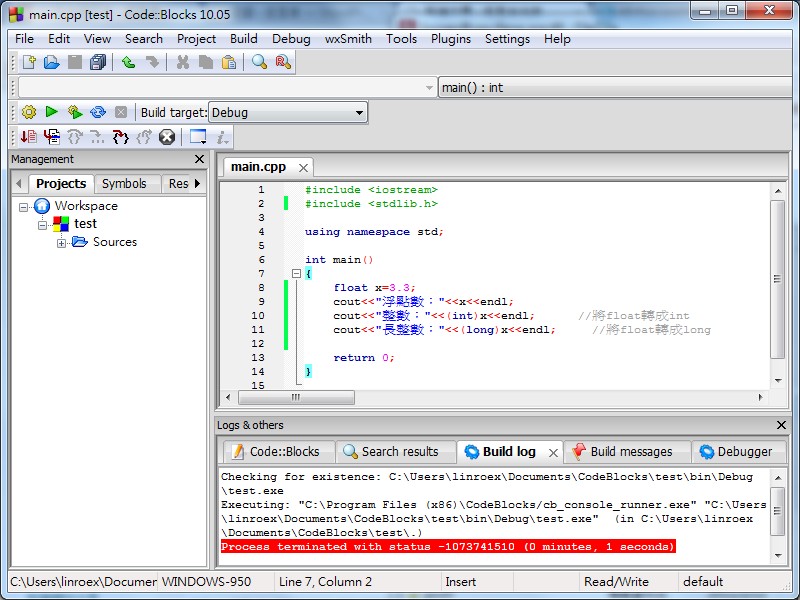Select Sources folder in tree
The width and height of the screenshot is (800, 600).
coord(115,242)
